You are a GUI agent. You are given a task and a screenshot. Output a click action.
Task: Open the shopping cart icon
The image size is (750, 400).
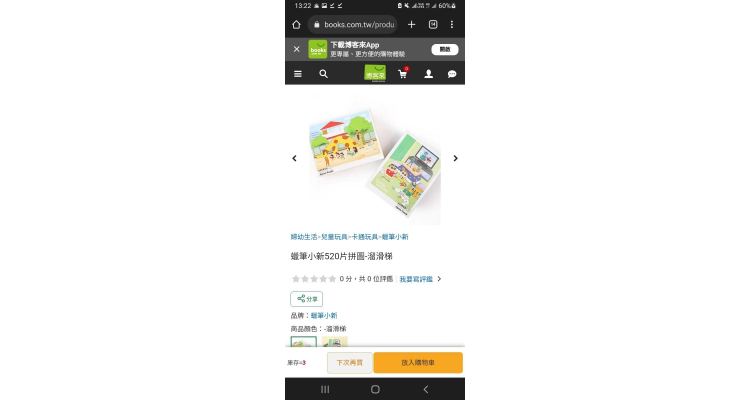point(403,74)
